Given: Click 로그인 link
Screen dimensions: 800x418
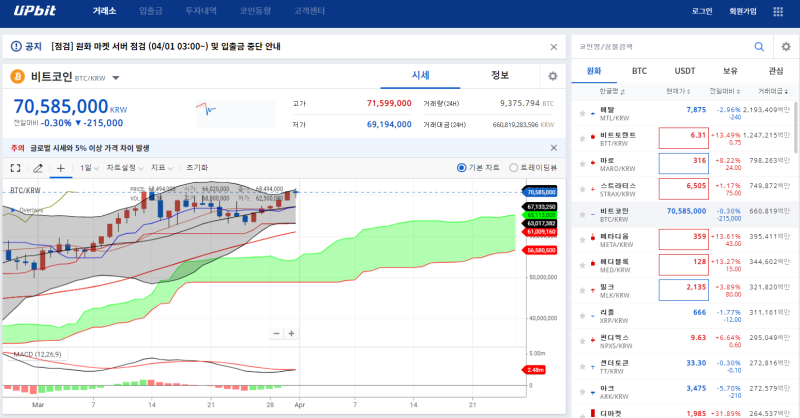Looking at the screenshot, I should click(702, 11).
